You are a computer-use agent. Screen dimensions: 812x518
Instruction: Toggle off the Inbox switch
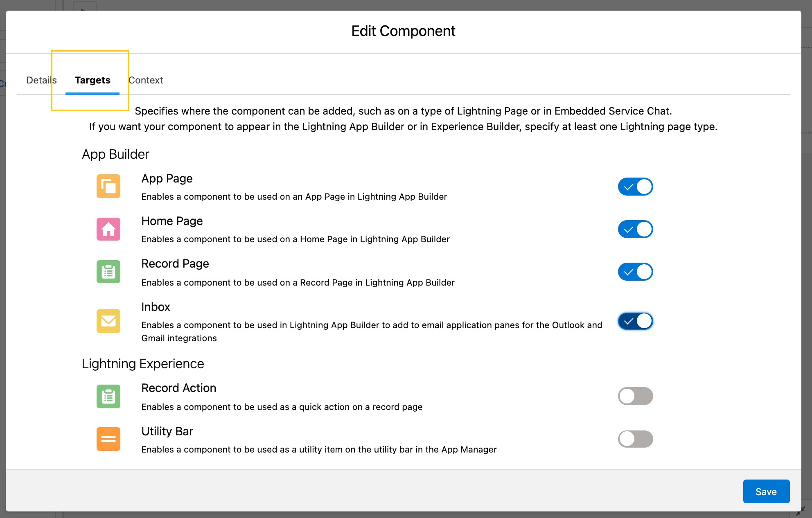pyautogui.click(x=635, y=321)
